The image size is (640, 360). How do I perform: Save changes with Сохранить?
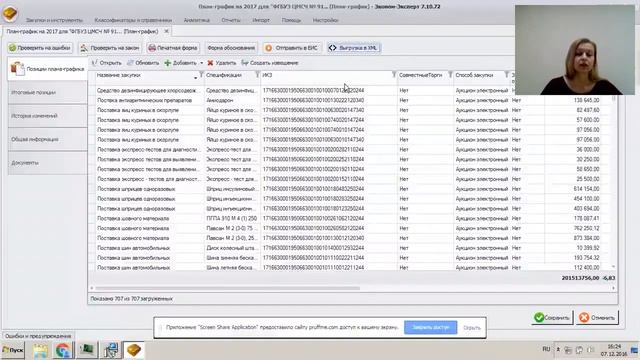(x=552, y=318)
